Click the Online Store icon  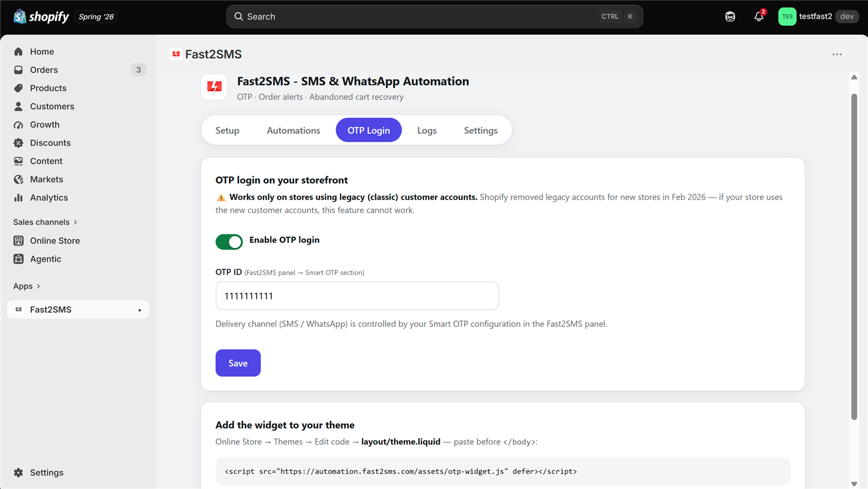click(18, 241)
